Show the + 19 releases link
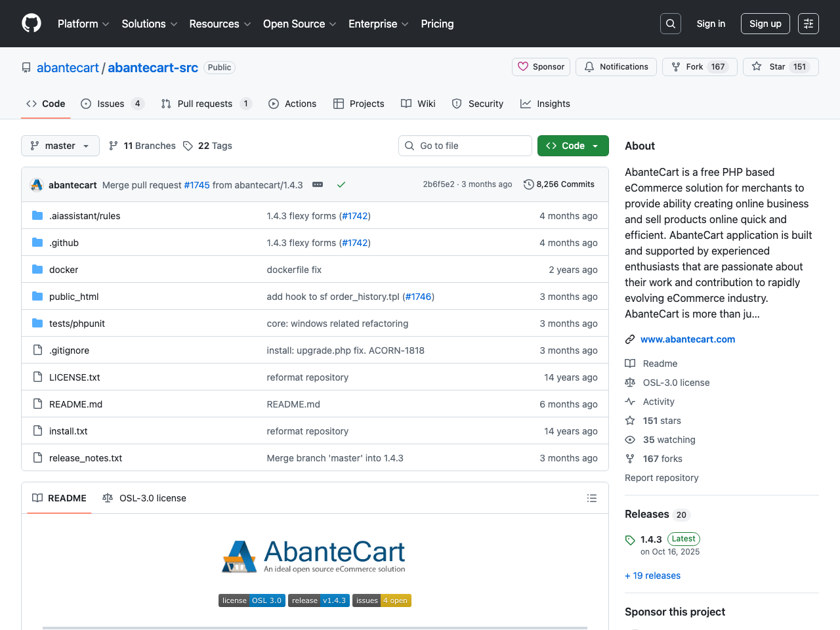 pyautogui.click(x=652, y=576)
